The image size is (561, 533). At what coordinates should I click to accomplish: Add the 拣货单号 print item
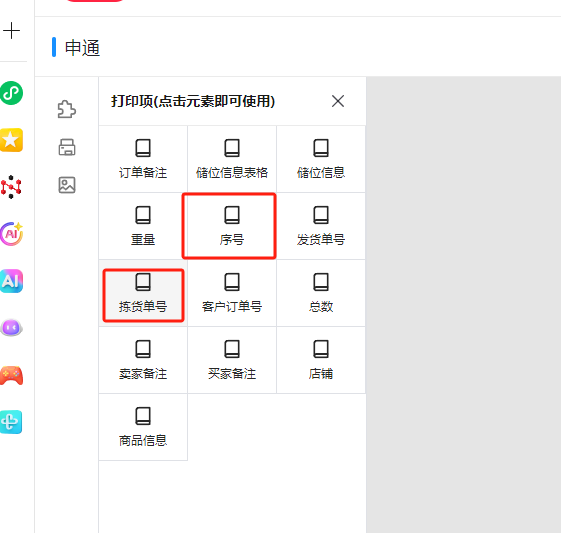click(143, 295)
